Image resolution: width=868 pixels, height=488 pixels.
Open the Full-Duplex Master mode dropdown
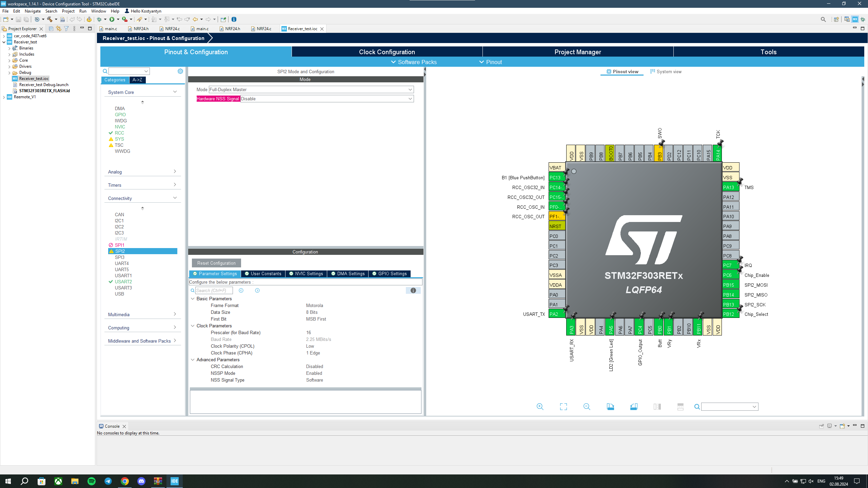coord(410,89)
